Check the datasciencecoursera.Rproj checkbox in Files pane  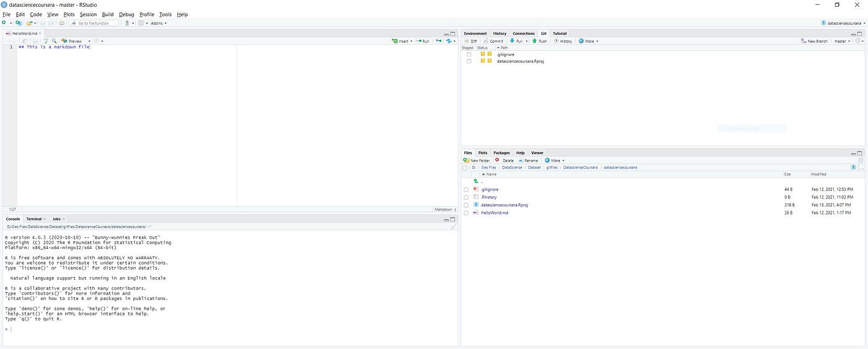click(466, 205)
